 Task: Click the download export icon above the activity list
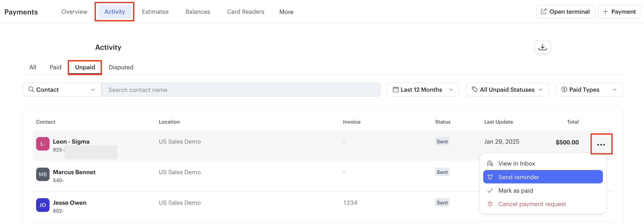pos(542,47)
